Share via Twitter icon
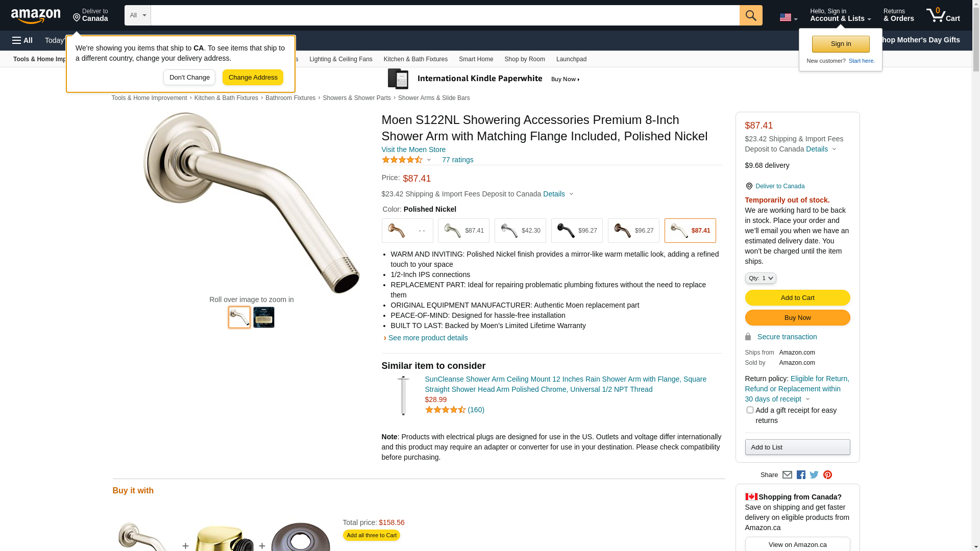The height and width of the screenshot is (551, 980). 814,475
